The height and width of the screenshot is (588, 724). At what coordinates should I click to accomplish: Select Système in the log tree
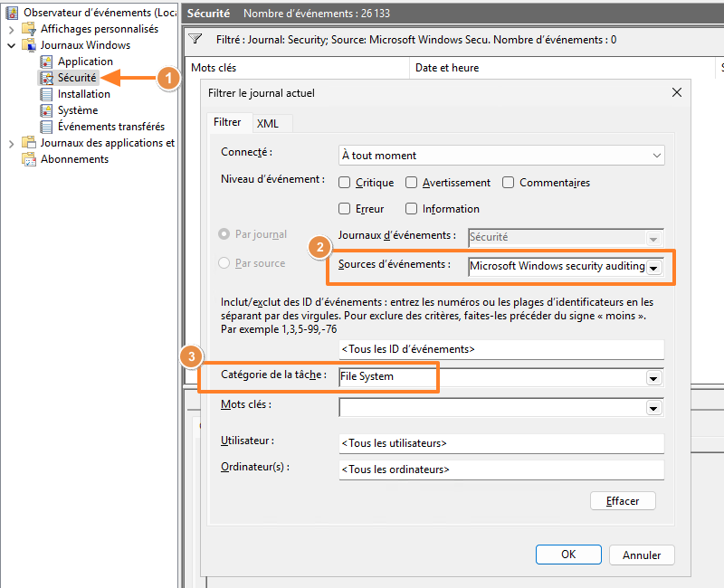pos(78,110)
